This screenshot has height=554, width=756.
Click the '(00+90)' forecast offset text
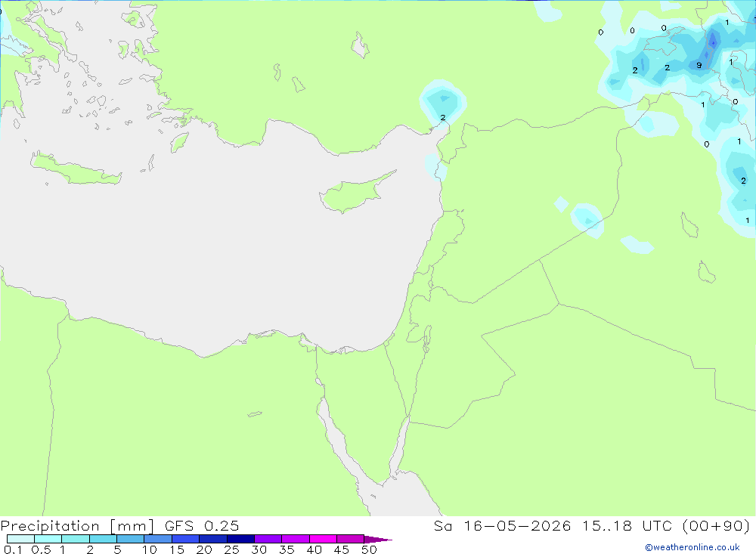click(717, 525)
